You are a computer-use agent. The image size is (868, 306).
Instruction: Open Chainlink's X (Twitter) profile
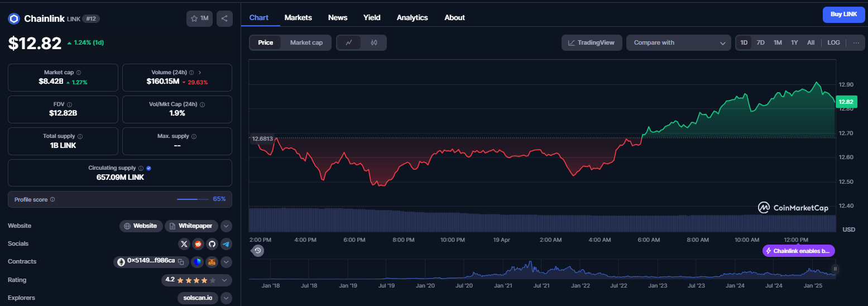[x=184, y=244]
